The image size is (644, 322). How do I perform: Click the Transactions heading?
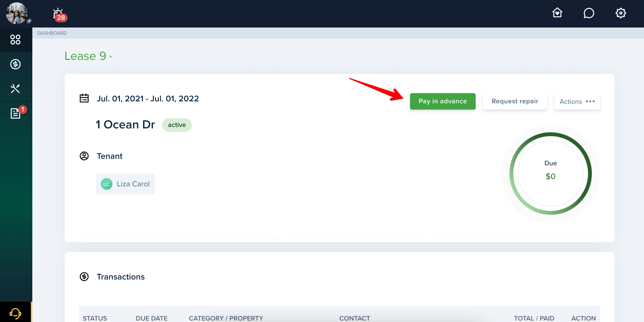coord(121,277)
